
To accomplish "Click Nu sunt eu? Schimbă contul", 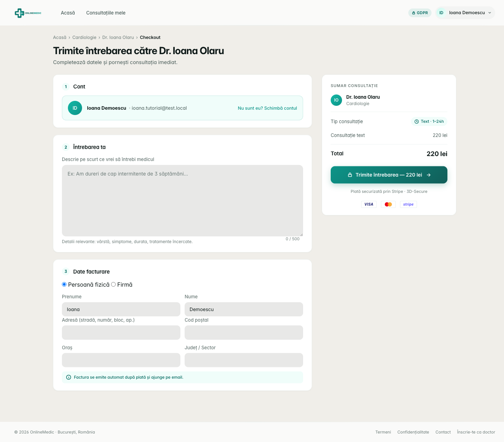I will click(x=267, y=108).
